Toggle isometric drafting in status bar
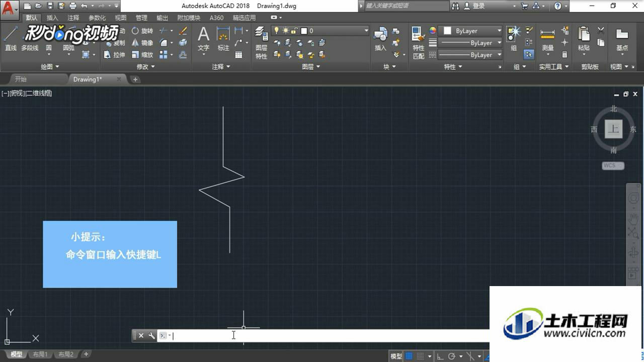The height and width of the screenshot is (362, 644). point(470,356)
